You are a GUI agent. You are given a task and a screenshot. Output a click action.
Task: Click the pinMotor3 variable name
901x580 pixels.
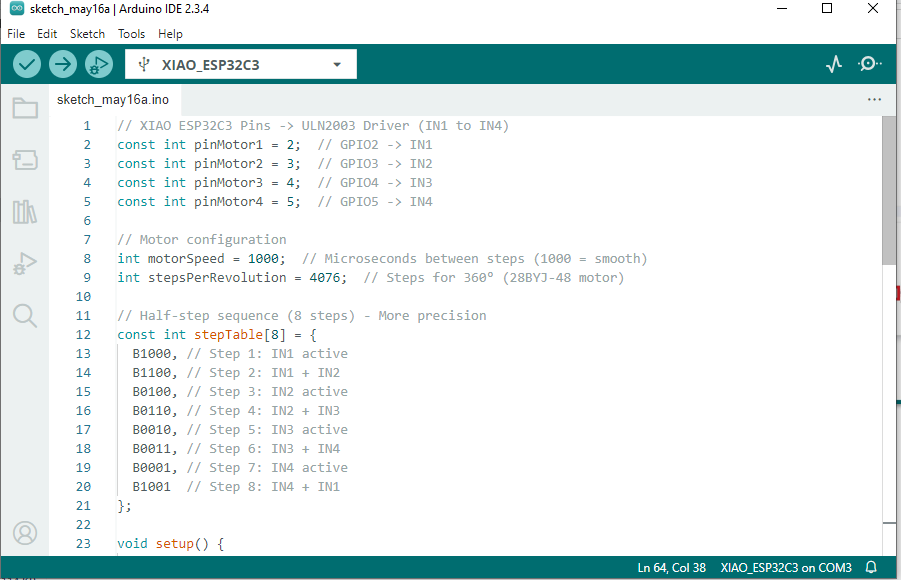[228, 183]
